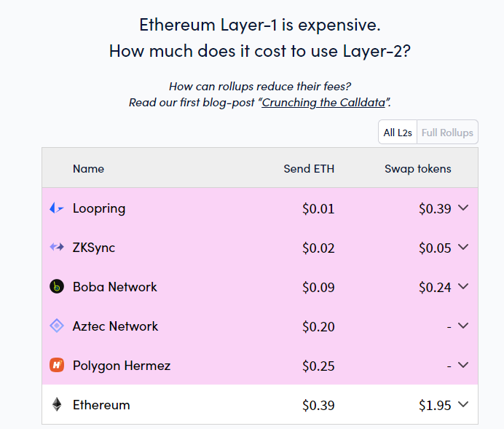Expand Polygon Hermez row chevron
The image size is (504, 429).
(x=463, y=365)
